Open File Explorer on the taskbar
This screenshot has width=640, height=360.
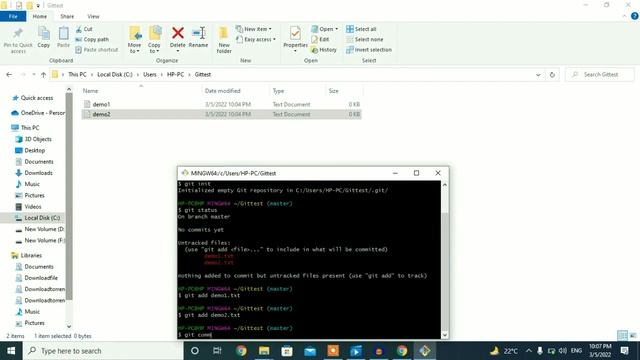coord(264,351)
